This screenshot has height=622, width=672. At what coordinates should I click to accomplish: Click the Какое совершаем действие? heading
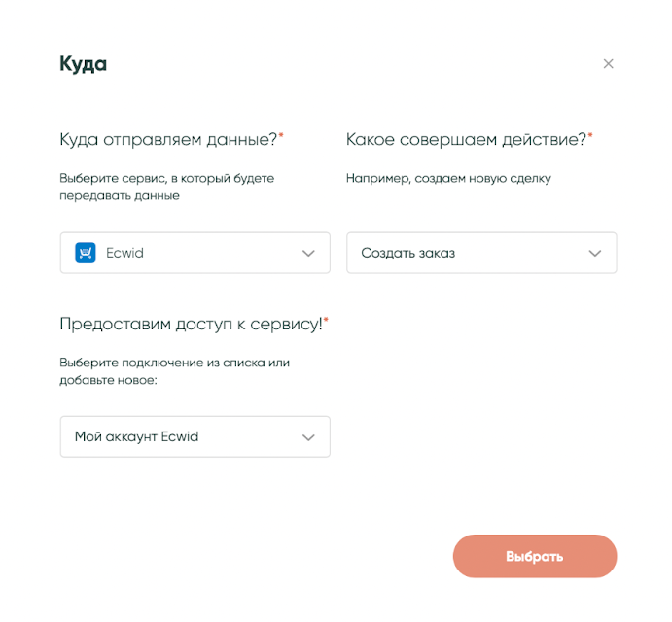[466, 140]
